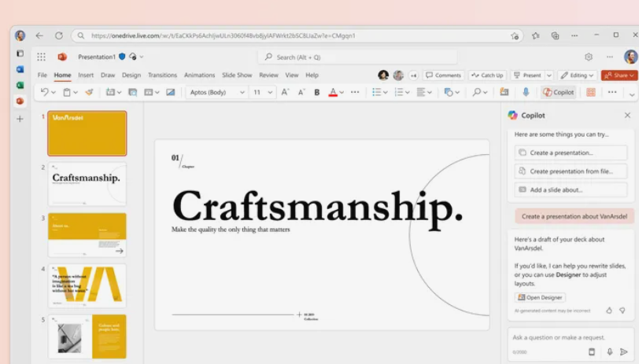This screenshot has height=364, width=639.
Task: Click the Excel icon in browser sidebar
Action: [20, 85]
